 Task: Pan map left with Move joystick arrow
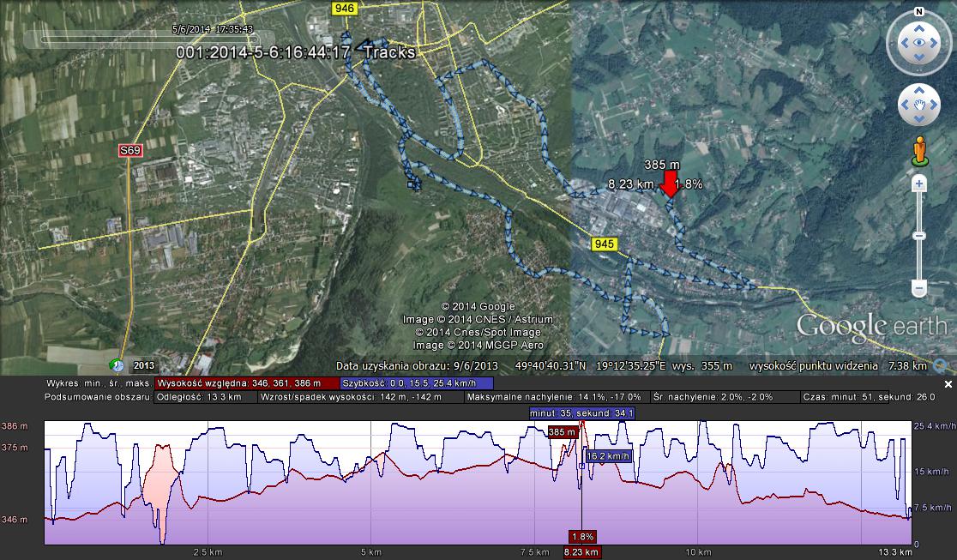904,105
